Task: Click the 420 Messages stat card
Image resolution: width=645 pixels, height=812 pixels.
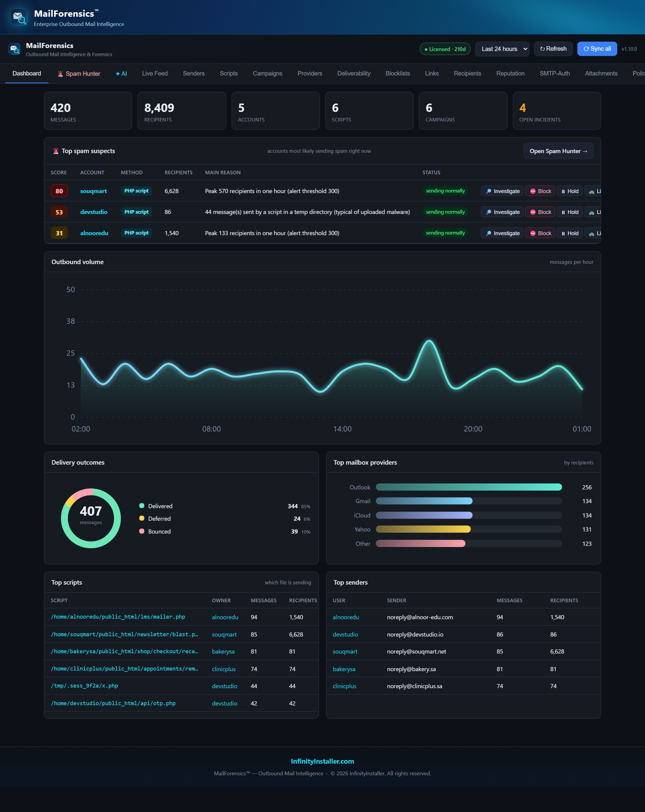Action: click(x=88, y=111)
